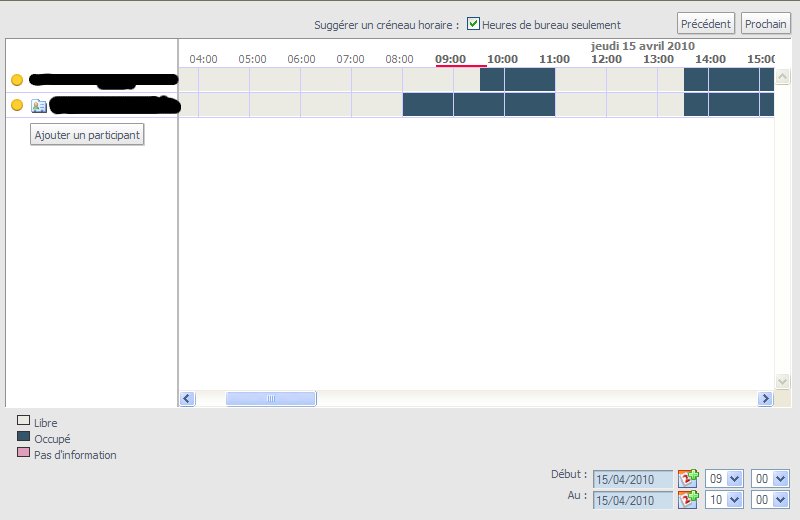This screenshot has width=800, height=520.
Task: Click the Précédent button
Action: pyautogui.click(x=706, y=24)
